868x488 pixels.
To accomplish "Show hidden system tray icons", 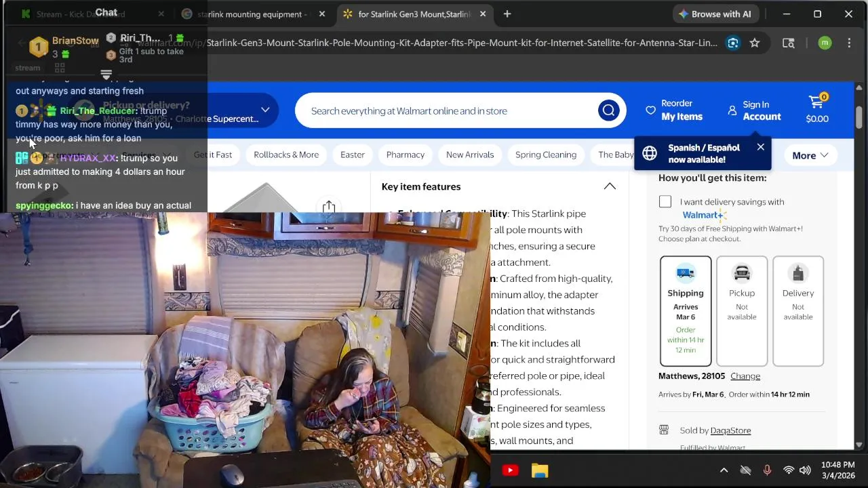I will point(724,470).
